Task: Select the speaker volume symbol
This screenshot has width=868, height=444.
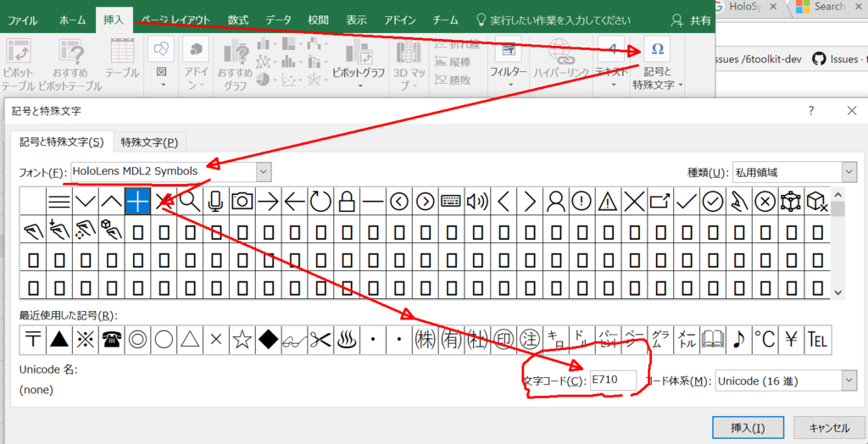Action: [478, 202]
